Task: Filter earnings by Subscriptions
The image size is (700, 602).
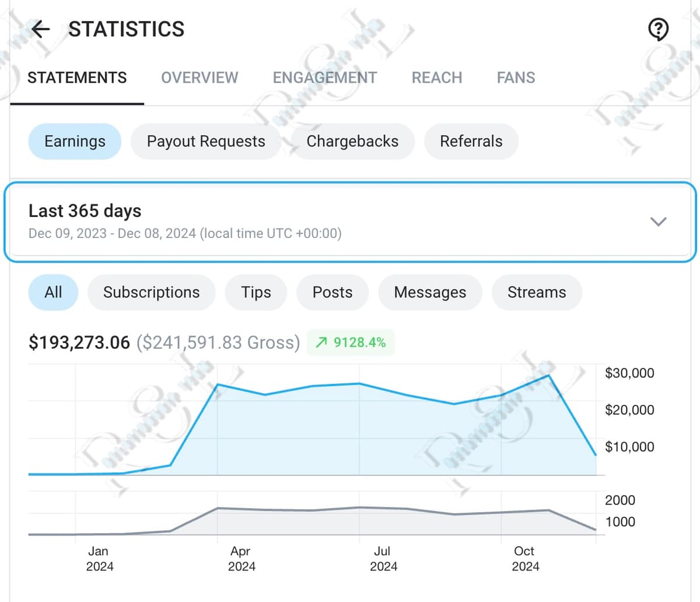Action: coord(151,292)
